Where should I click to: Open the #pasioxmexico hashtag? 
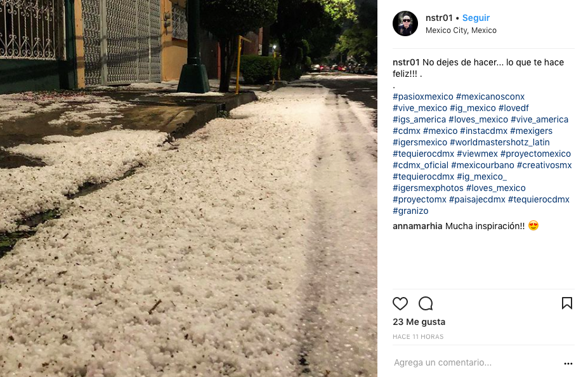click(x=422, y=96)
